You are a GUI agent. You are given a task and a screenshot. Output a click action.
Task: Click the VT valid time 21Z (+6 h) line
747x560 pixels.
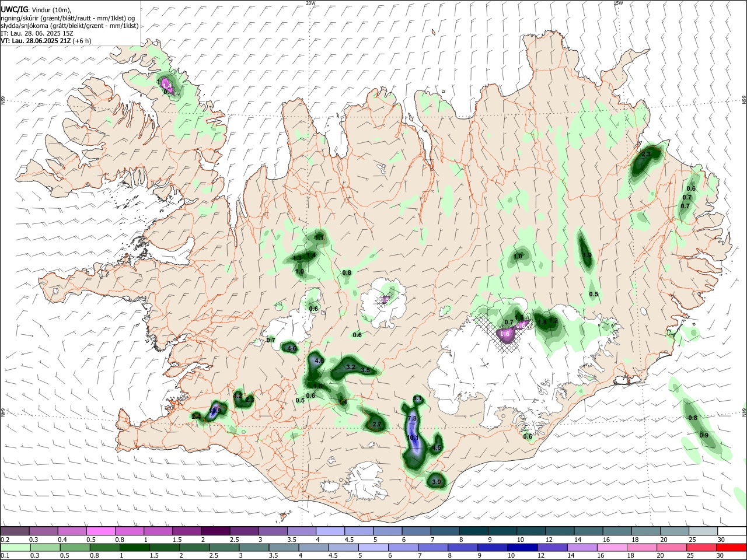coord(46,41)
